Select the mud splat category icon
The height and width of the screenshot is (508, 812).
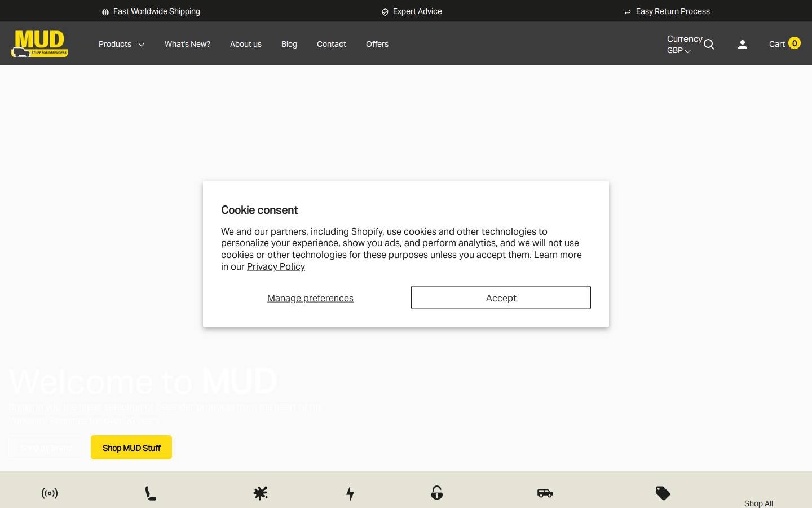point(261,493)
